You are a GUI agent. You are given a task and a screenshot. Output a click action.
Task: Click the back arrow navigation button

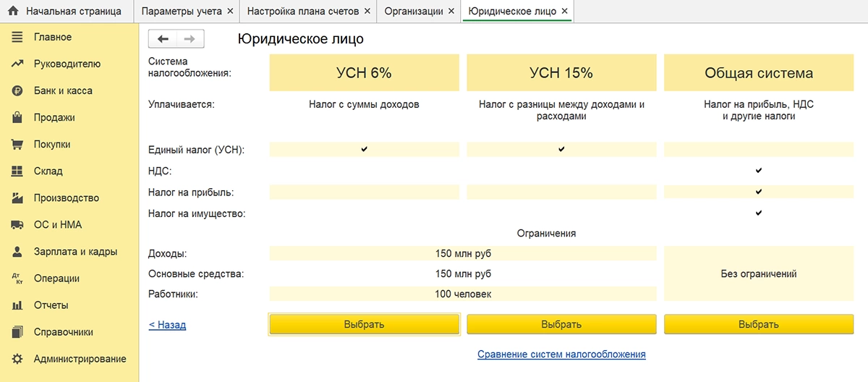tap(163, 39)
